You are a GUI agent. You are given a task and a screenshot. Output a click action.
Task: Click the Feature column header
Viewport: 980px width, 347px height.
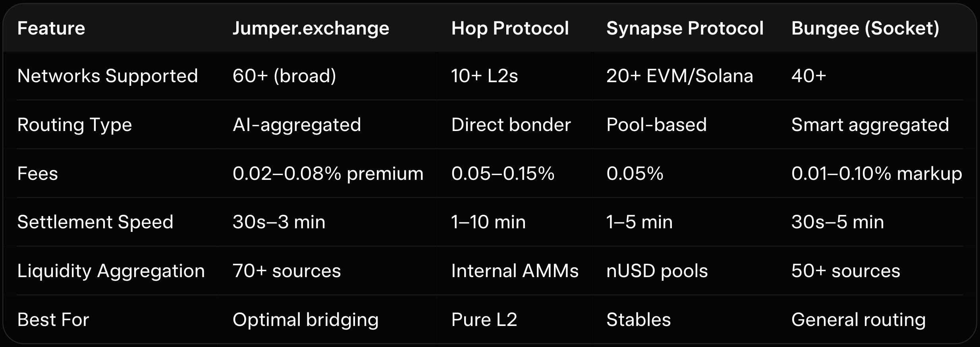tap(51, 29)
